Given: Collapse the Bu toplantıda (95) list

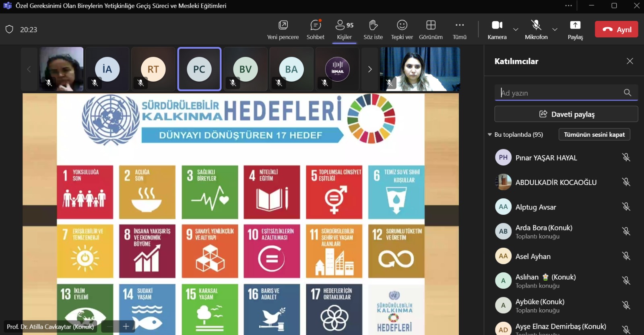Looking at the screenshot, I should coord(490,135).
